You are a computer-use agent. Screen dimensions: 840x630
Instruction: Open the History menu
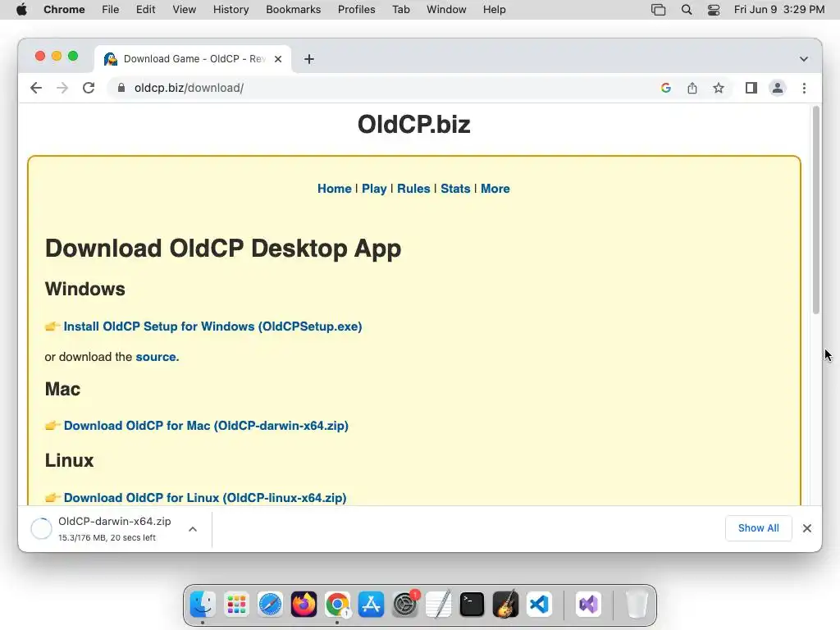click(231, 10)
